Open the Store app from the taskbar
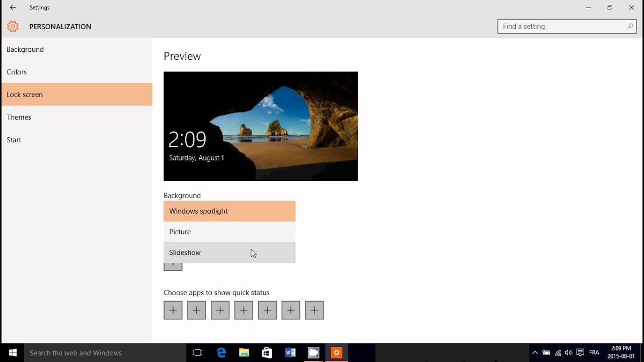The height and width of the screenshot is (362, 644). point(267,353)
